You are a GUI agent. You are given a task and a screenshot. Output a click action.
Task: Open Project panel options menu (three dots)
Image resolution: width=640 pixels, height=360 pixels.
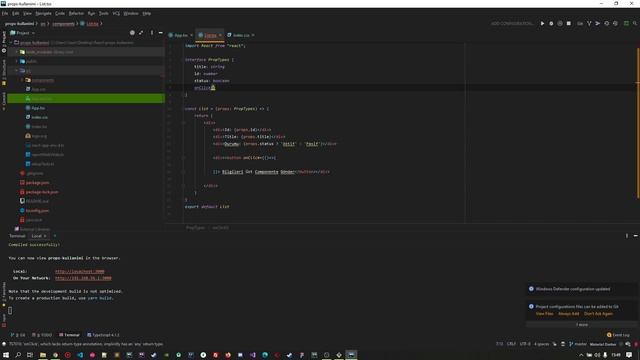click(x=152, y=33)
